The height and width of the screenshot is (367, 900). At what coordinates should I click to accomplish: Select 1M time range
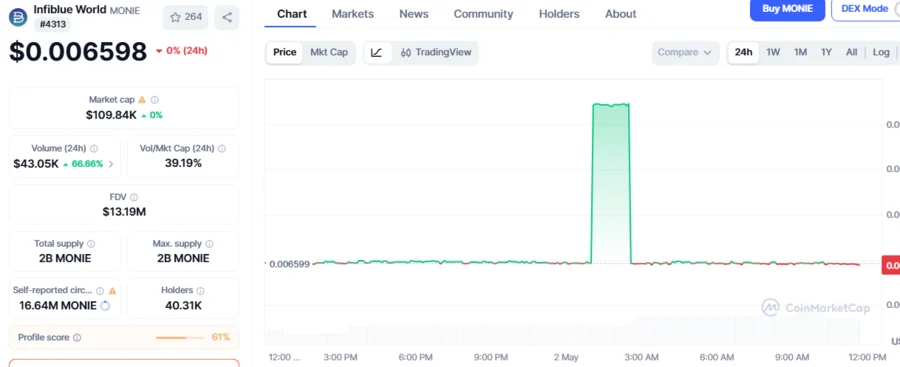click(x=800, y=52)
